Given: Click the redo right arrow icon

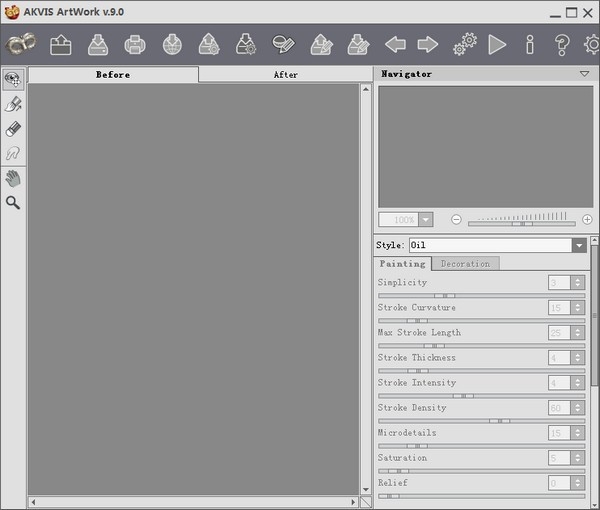Looking at the screenshot, I should (x=428, y=45).
